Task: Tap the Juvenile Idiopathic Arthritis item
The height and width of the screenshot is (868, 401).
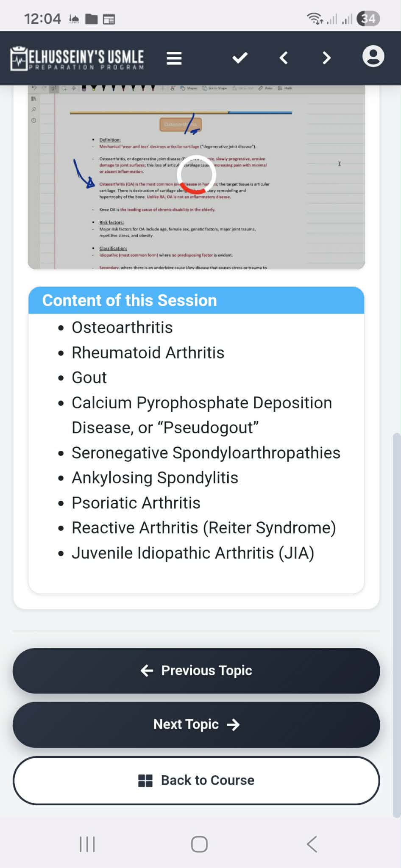Action: click(x=193, y=553)
